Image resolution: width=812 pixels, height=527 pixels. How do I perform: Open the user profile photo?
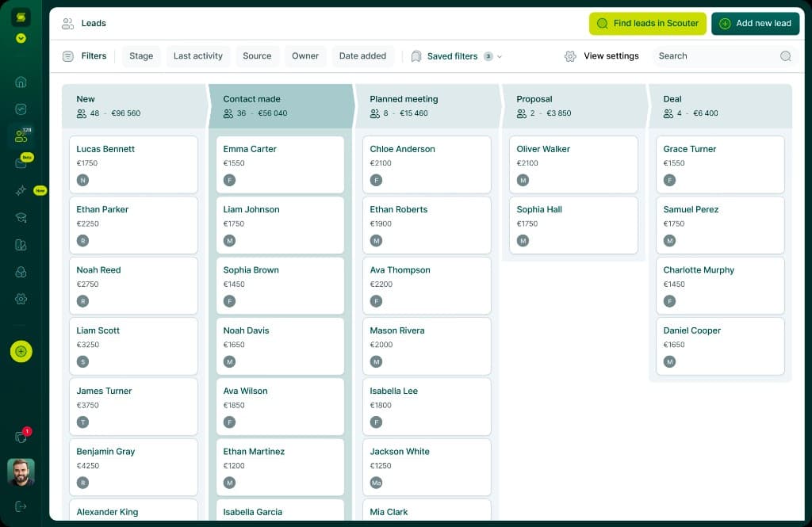[21, 472]
